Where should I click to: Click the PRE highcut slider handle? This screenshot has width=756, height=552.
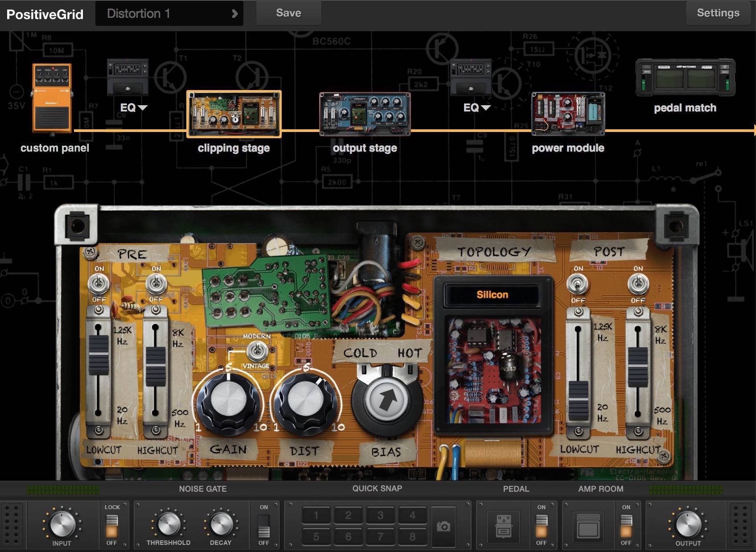[x=156, y=367]
